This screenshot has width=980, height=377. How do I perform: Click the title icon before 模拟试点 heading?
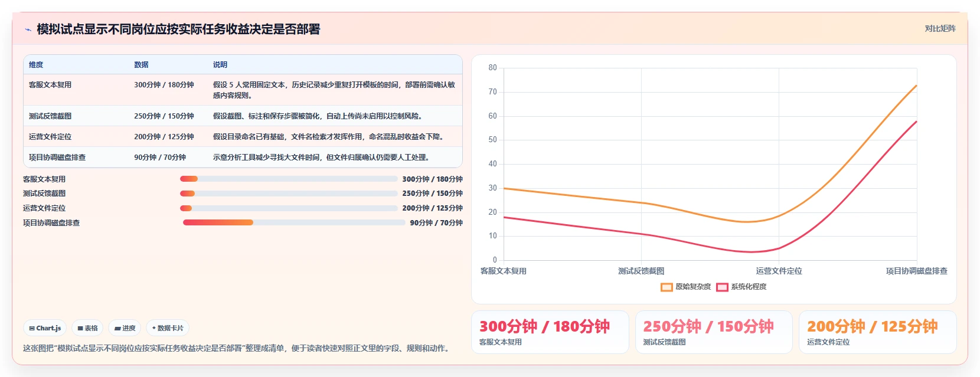28,29
